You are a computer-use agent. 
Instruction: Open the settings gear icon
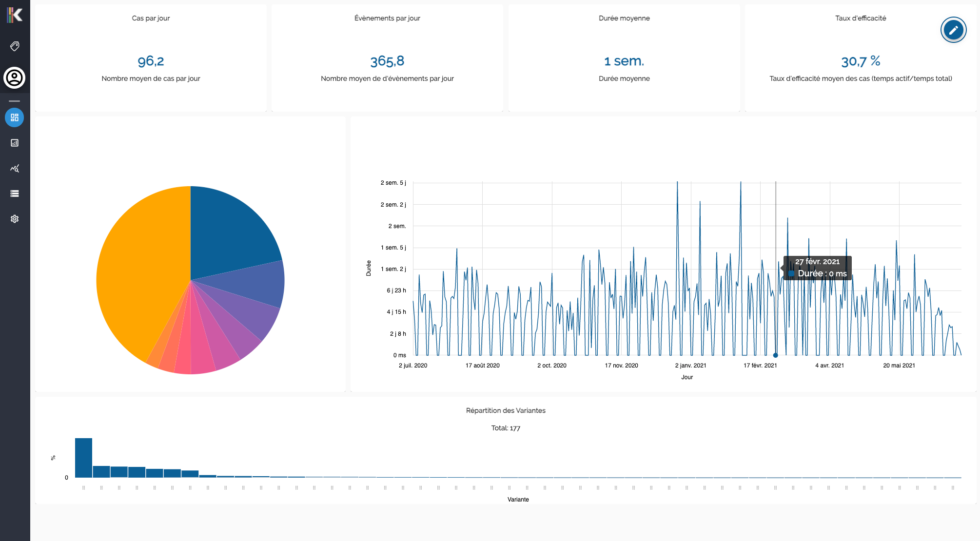click(15, 219)
